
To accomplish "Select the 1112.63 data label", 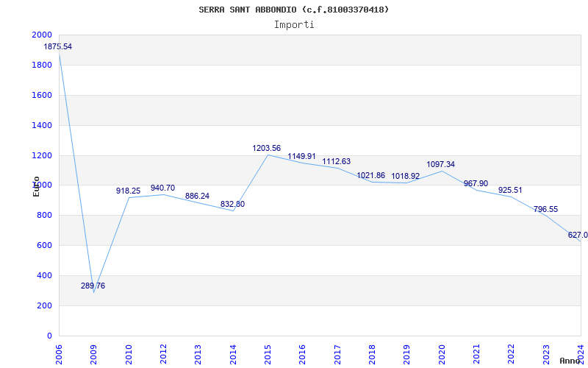I will 337,161.
